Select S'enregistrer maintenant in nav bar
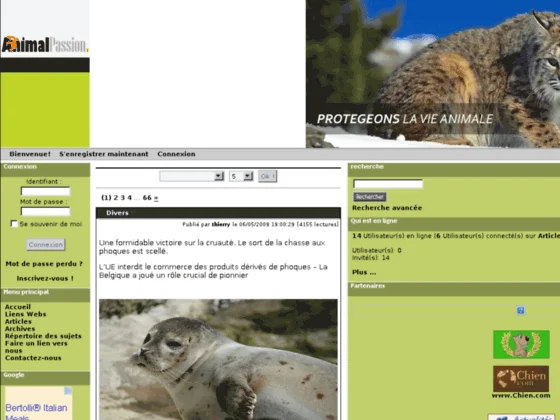Viewport: 560px width, 420px height. 104,154
